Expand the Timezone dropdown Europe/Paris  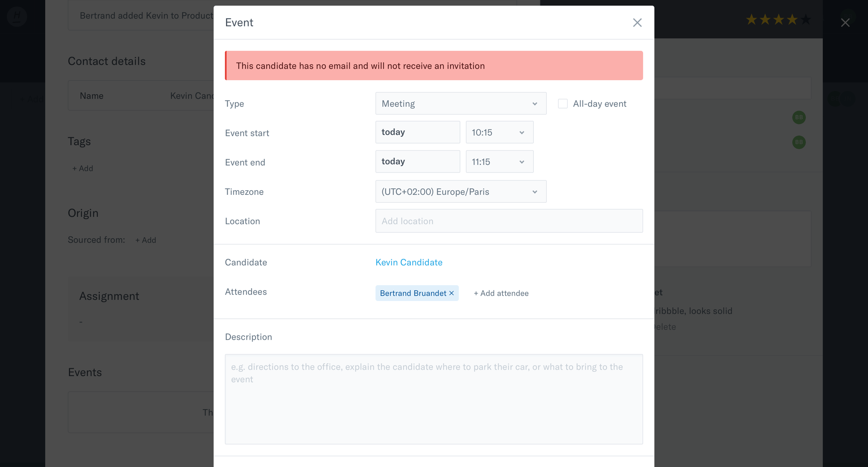[x=461, y=192]
